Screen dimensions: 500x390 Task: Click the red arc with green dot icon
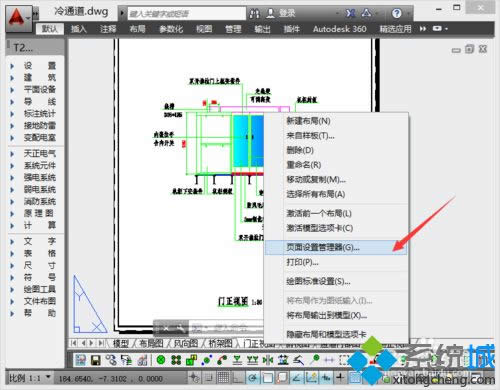coord(222,360)
